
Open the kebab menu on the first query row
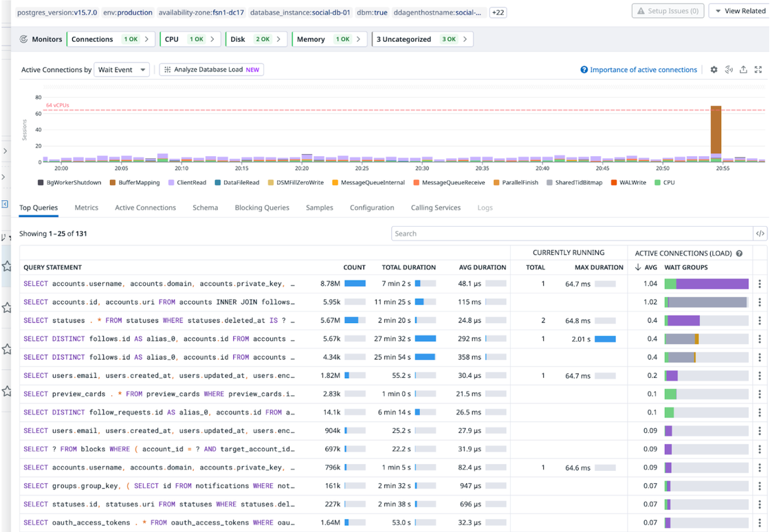click(x=760, y=283)
